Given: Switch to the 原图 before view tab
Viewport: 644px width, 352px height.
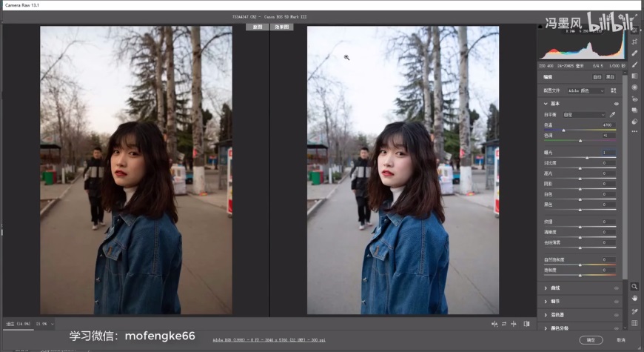Looking at the screenshot, I should 257,27.
